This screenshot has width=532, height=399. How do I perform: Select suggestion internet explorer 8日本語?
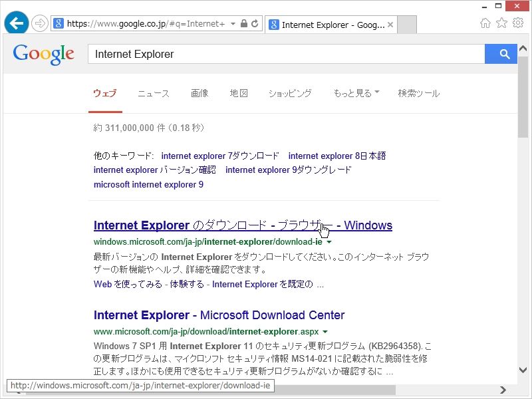click(337, 156)
